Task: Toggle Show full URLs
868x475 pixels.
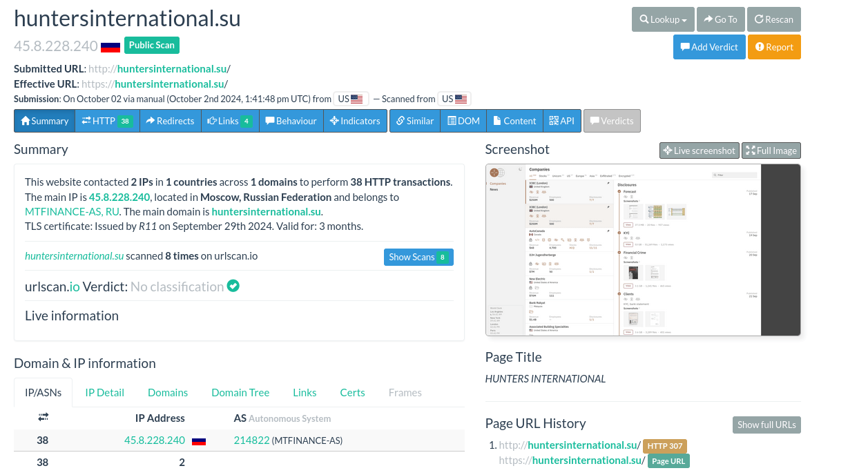Action: 766,425
